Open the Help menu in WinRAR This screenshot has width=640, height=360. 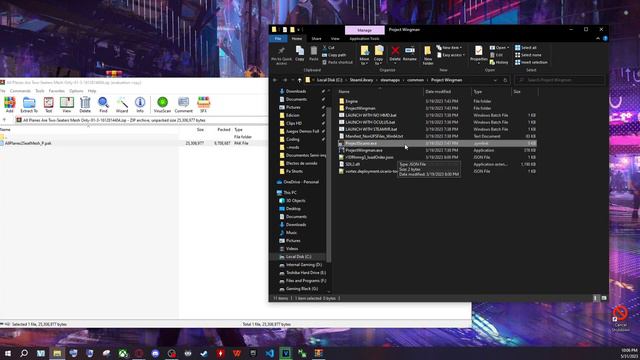[x=92, y=91]
